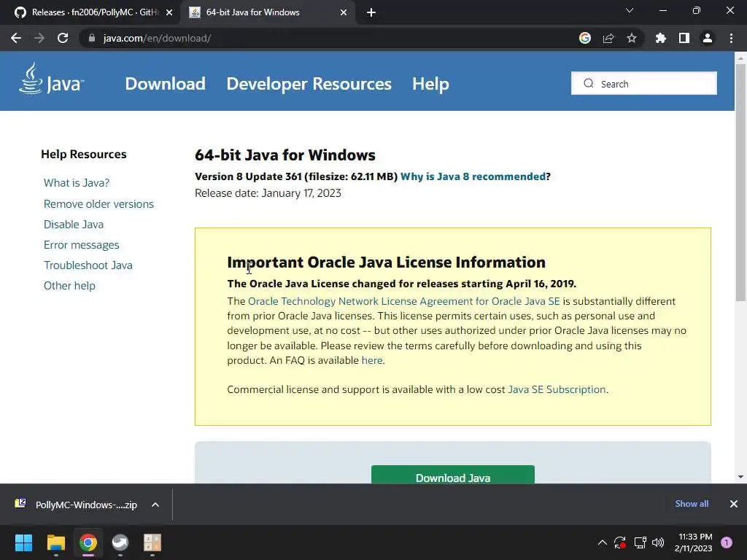Select the 64-bit Java for Windows tab
This screenshot has height=560, width=747.
(267, 13)
